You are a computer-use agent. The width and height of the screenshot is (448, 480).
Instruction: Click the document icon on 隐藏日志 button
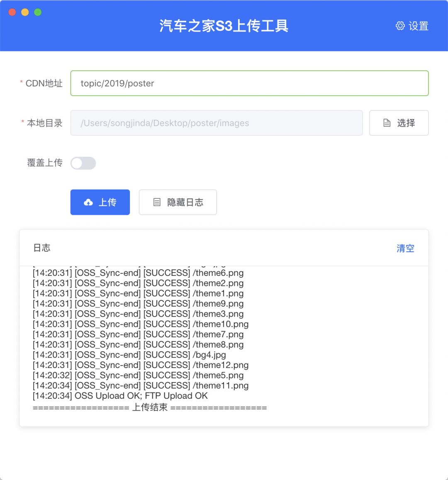pyautogui.click(x=156, y=202)
